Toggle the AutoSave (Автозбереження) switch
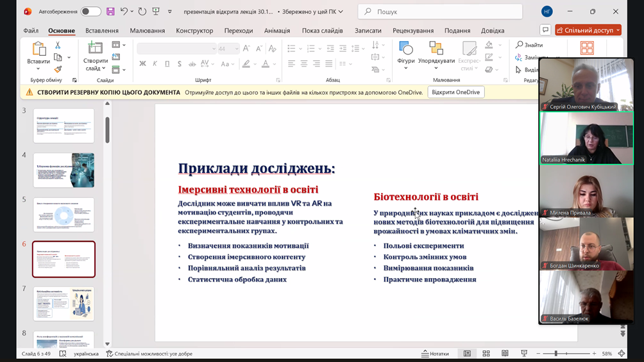Image resolution: width=644 pixels, height=362 pixels. click(x=90, y=12)
